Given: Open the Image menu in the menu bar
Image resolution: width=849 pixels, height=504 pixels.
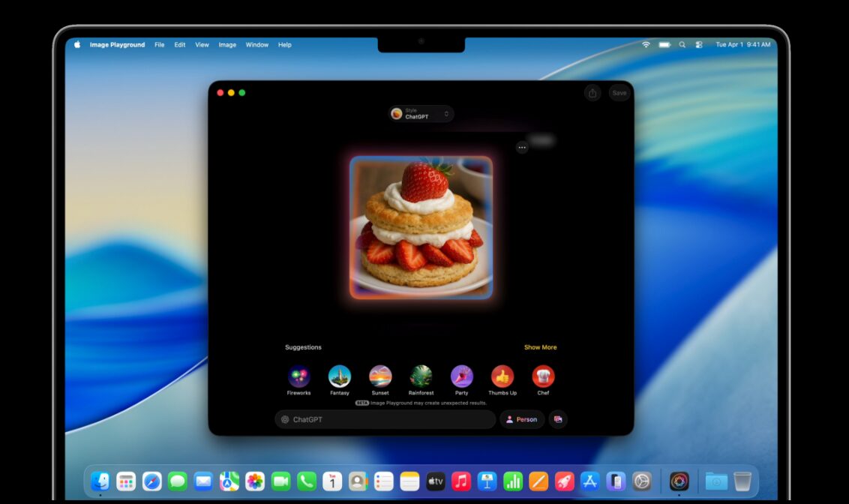Looking at the screenshot, I should tap(227, 44).
